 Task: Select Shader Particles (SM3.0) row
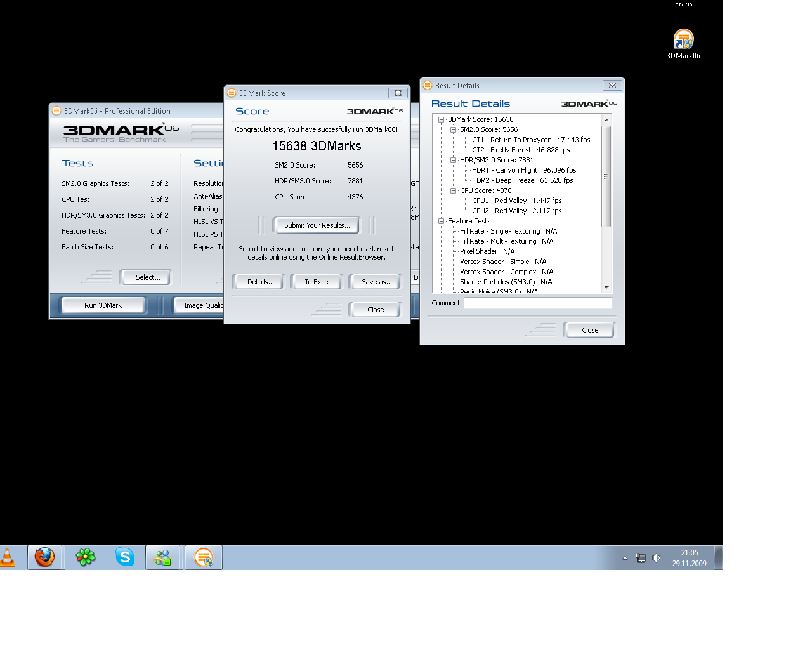506,282
